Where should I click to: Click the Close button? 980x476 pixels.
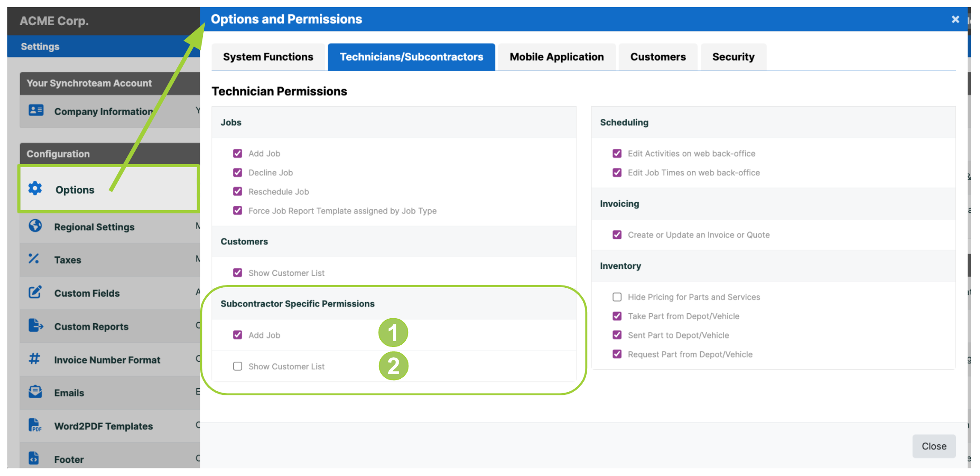point(934,446)
